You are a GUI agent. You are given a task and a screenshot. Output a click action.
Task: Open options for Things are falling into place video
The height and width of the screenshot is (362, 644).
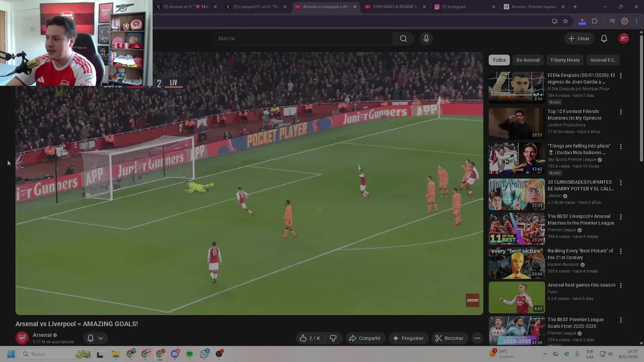click(x=620, y=146)
